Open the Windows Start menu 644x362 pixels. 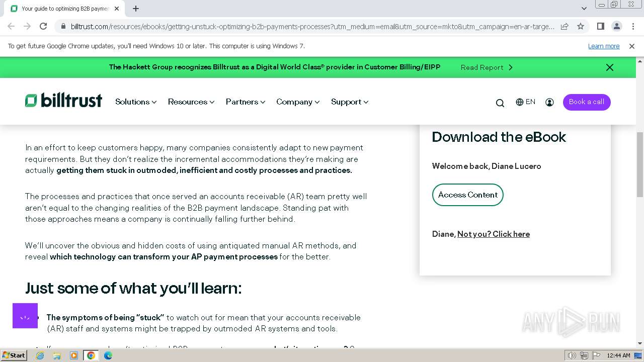click(x=14, y=355)
